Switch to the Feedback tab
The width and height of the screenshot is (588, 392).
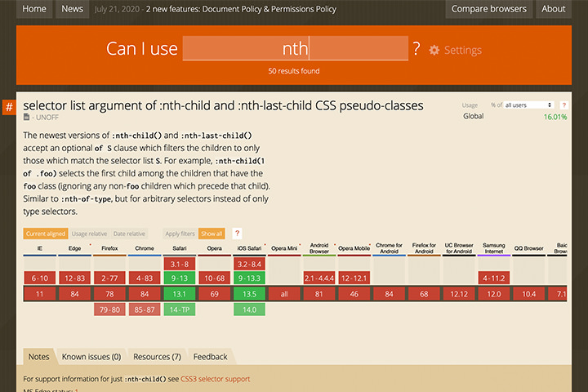(211, 357)
